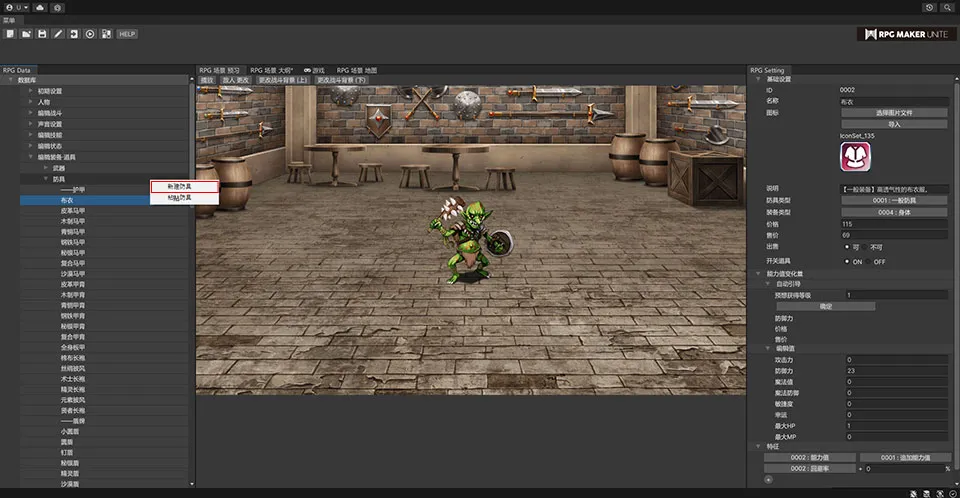Viewport: 960px width, 498px height.
Task: Collapse the 编辑装备·道具 tree node
Action: 31,157
